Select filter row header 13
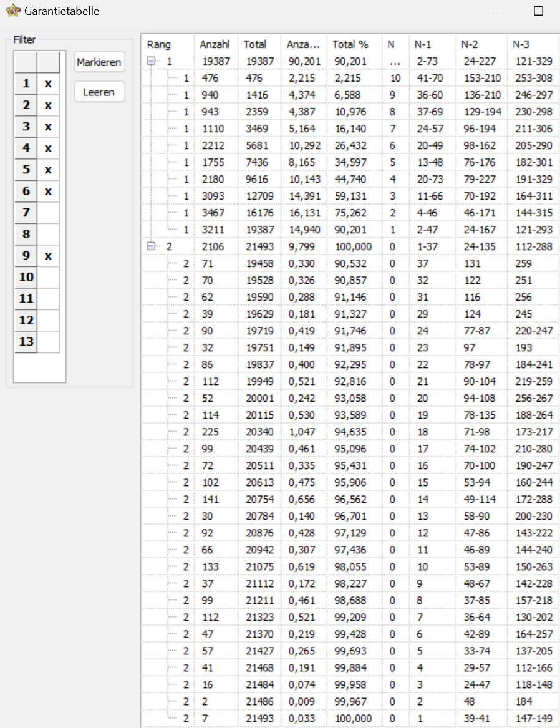560x728 pixels. click(26, 342)
